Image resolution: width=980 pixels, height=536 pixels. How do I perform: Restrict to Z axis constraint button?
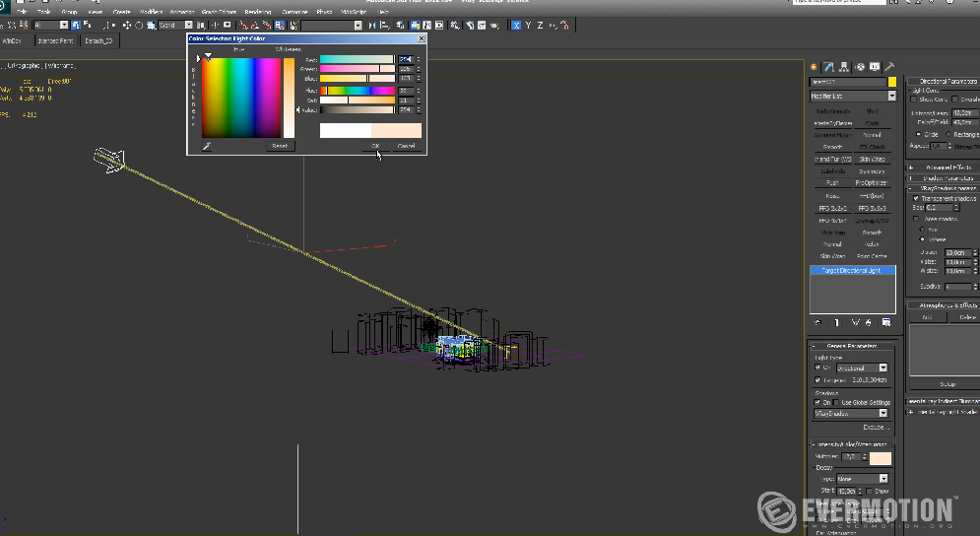540,25
